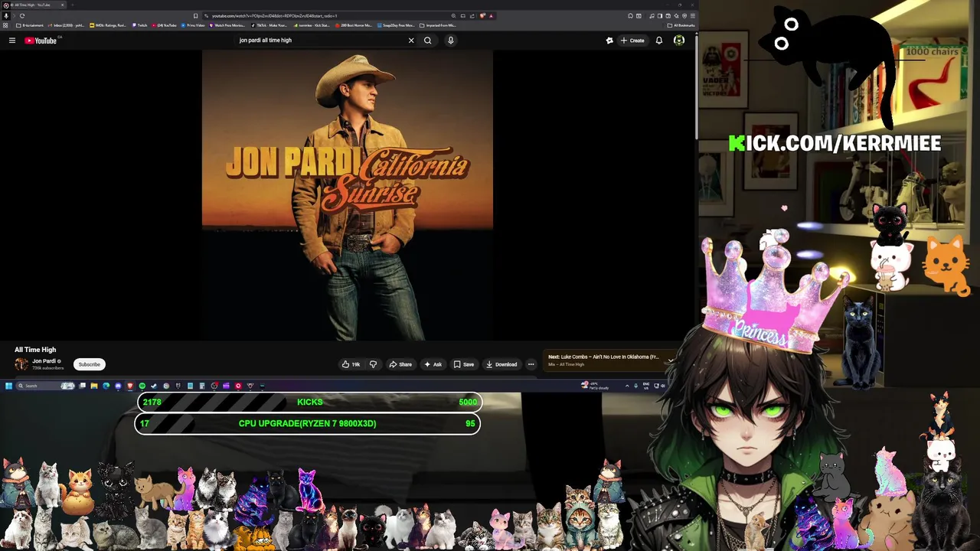Click the California Sunrise video player
The width and height of the screenshot is (980, 551).
(x=348, y=195)
